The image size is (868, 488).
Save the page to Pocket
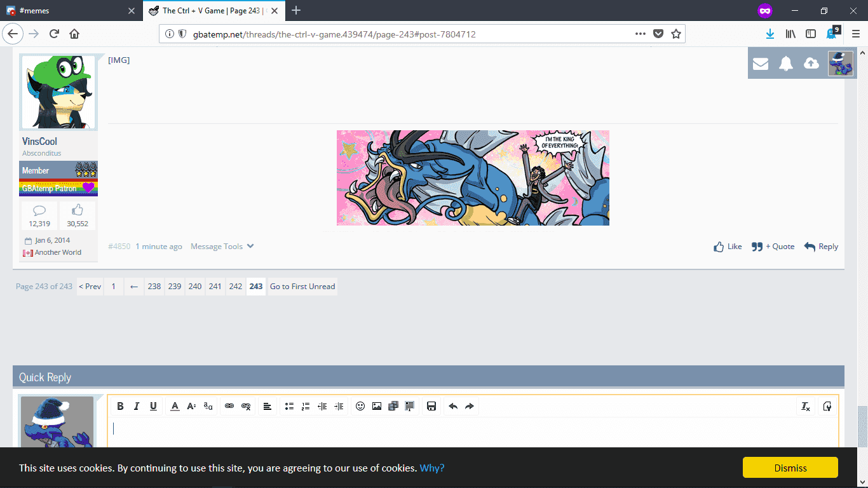[659, 34]
